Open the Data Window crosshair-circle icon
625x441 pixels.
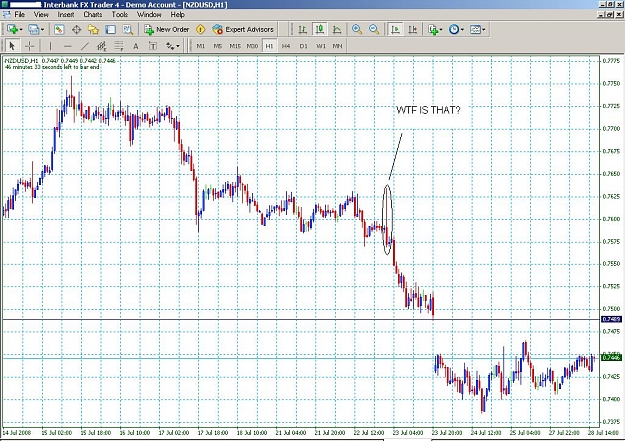[76, 30]
